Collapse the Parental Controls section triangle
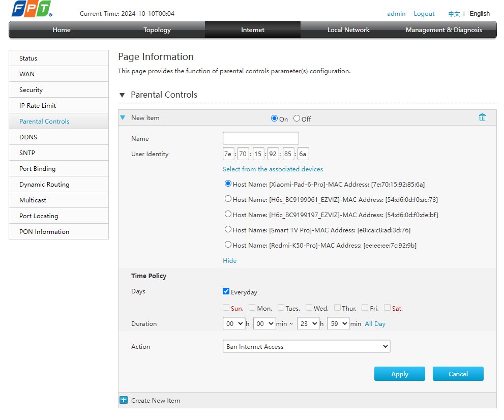Screen dimensions: 504x420 coord(122,95)
